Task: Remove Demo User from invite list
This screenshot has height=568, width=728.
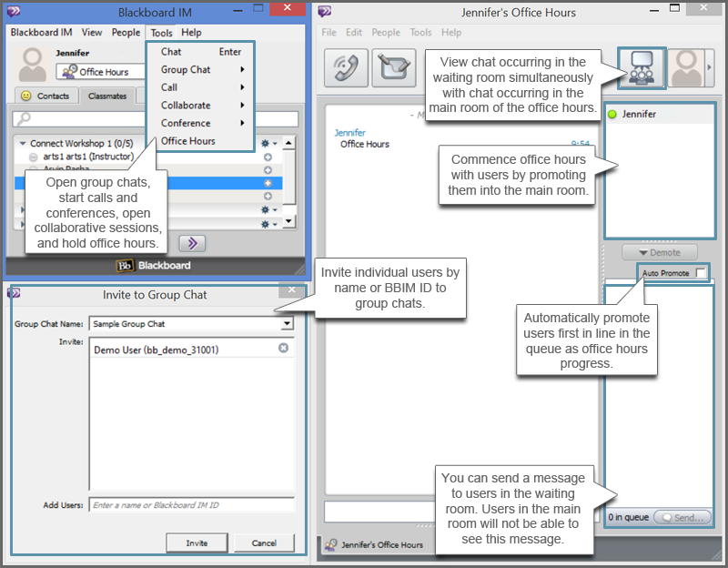Action: click(283, 348)
